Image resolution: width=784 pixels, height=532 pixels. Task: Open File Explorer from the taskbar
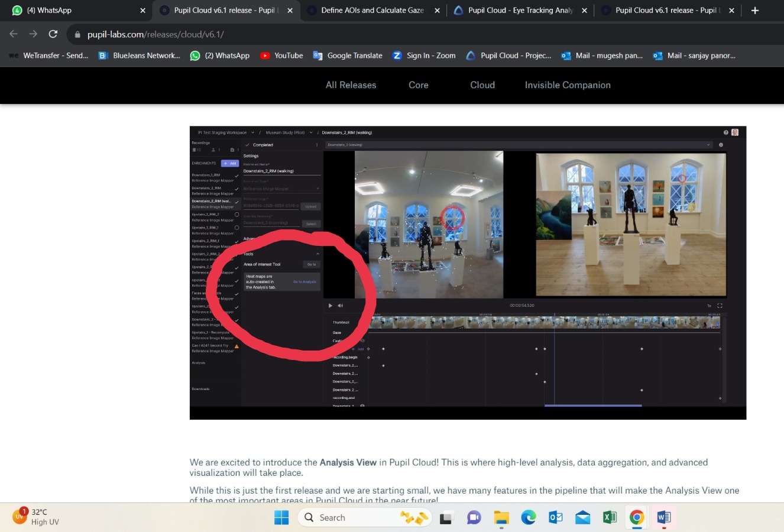point(501,518)
